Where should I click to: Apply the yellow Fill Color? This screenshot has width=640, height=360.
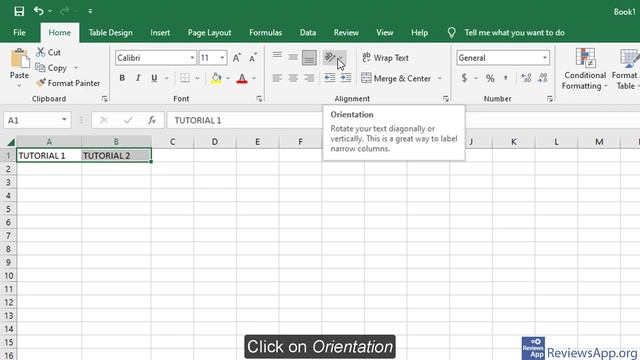tap(216, 78)
